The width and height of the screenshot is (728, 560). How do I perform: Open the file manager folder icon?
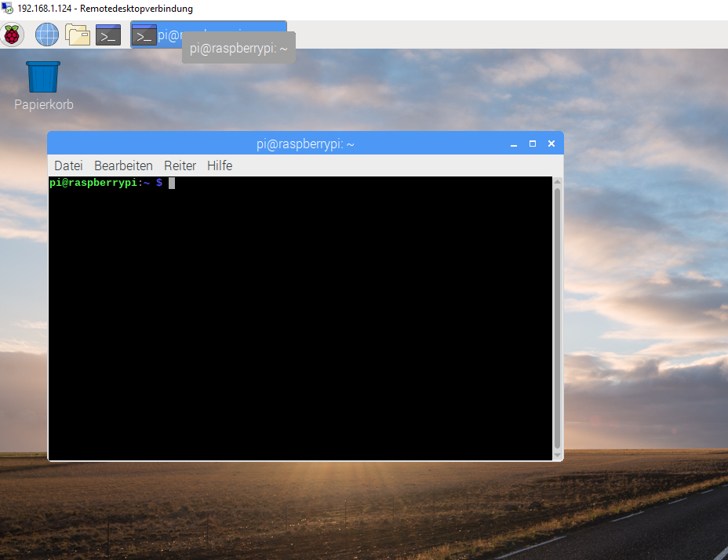tap(78, 35)
